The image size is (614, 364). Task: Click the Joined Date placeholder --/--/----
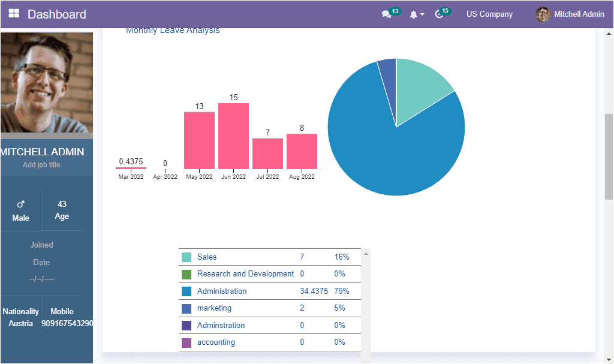click(41, 279)
